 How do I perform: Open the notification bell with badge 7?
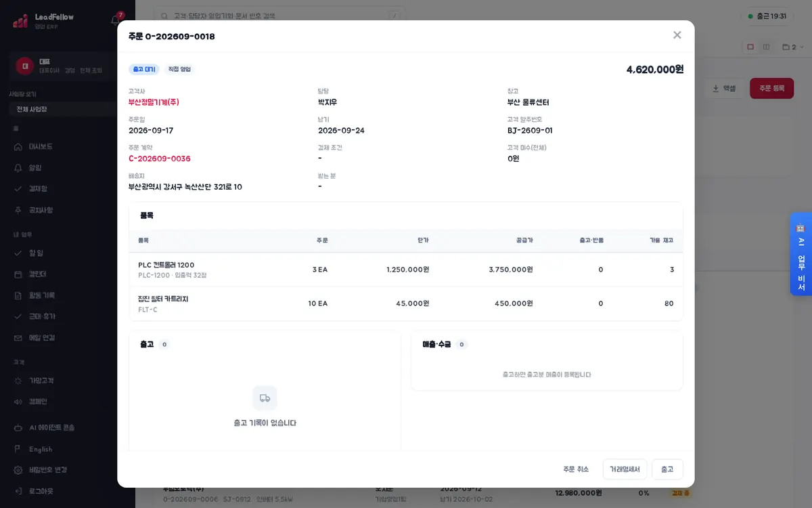pos(116,20)
